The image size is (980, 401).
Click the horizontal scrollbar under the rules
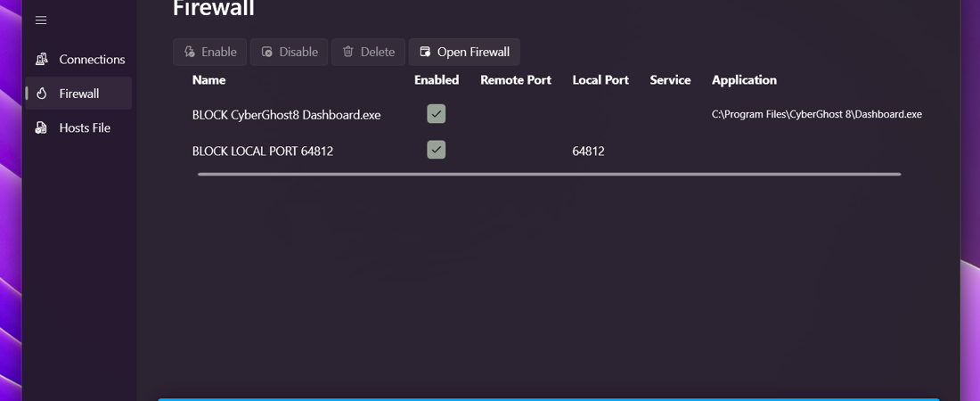pyautogui.click(x=549, y=175)
